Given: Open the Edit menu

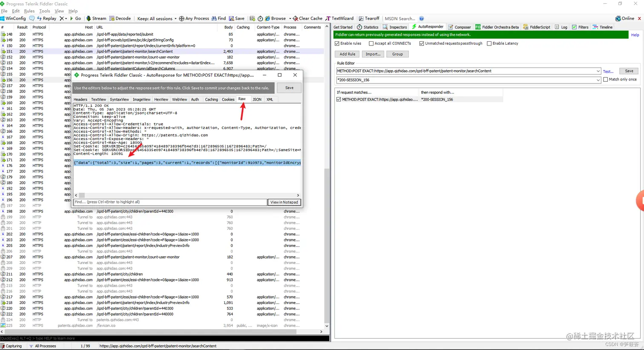Looking at the screenshot, I should tap(16, 11).
